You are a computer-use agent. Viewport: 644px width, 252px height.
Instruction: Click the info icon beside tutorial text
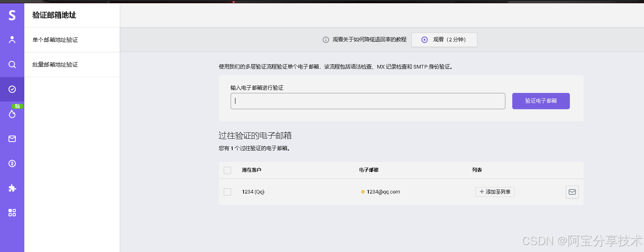point(326,40)
